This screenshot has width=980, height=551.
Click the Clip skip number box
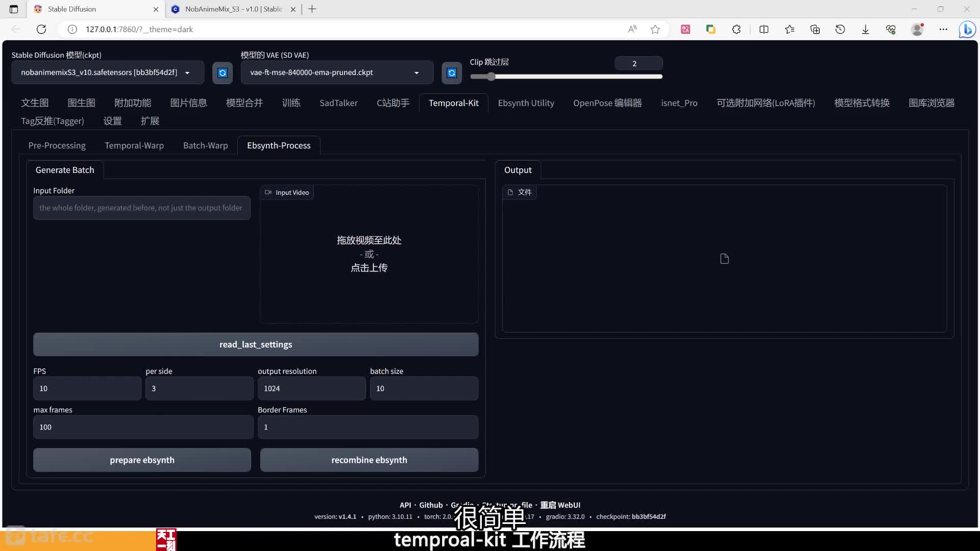pyautogui.click(x=639, y=63)
